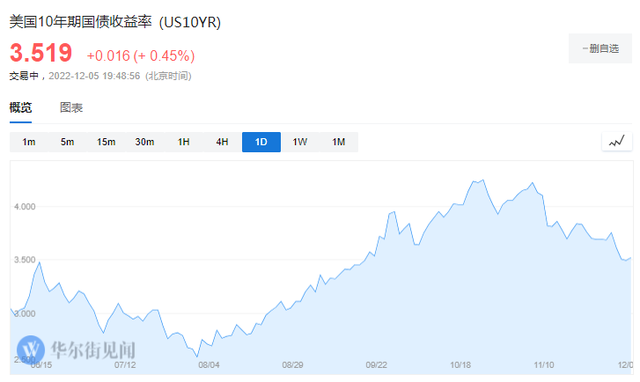Click the 删自选 remove-from-watchlist button
This screenshot has height=382, width=640.
[x=600, y=49]
